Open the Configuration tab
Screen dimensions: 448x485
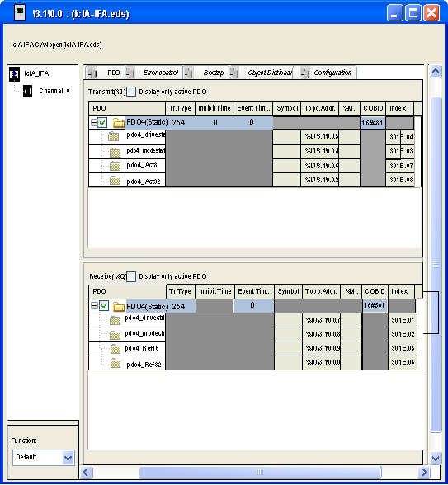[332, 73]
